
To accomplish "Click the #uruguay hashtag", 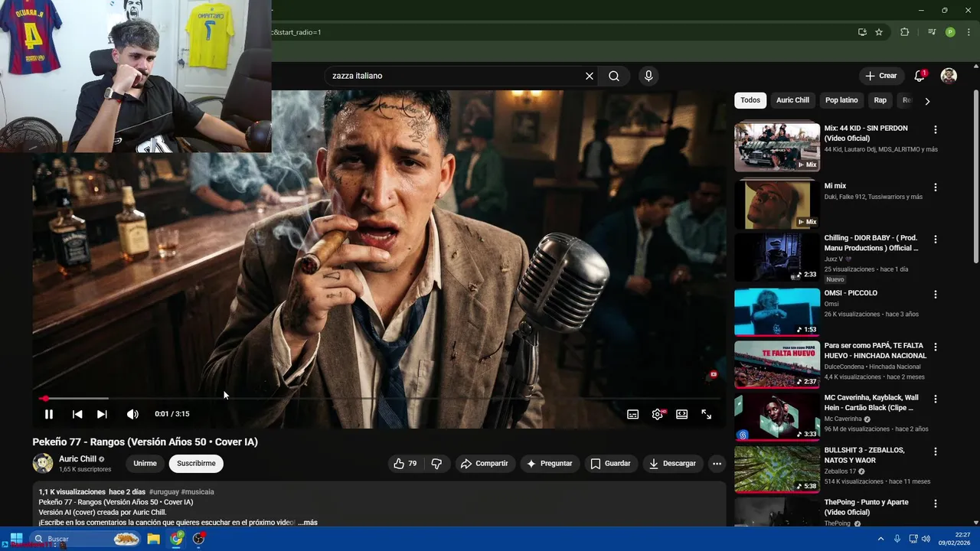I will [164, 492].
